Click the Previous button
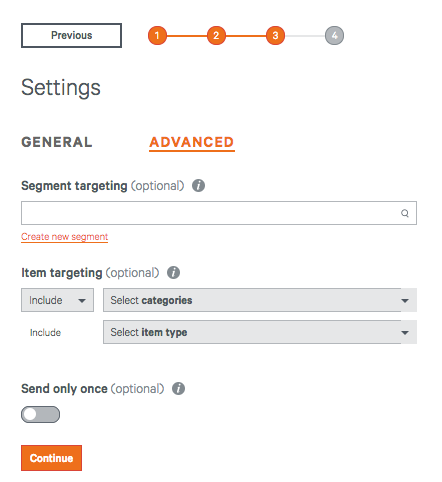Image resolution: width=442 pixels, height=482 pixels. [x=71, y=35]
